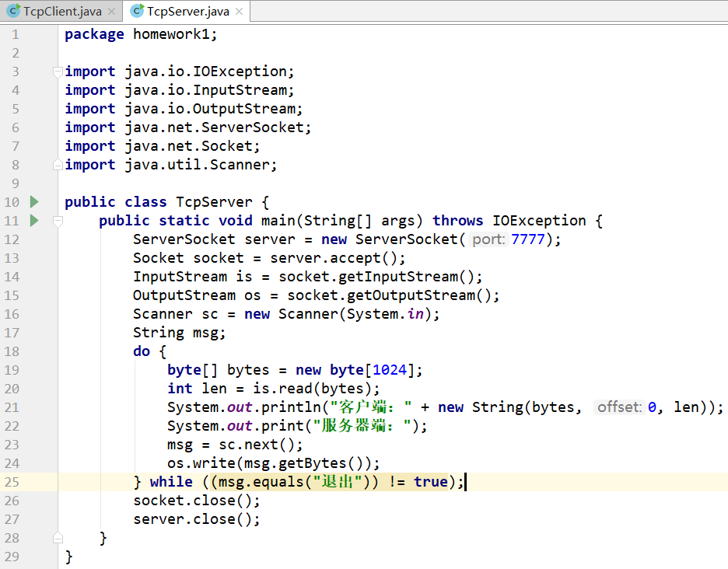
Task: Click the "服务器端: " string literal
Action: [362, 426]
